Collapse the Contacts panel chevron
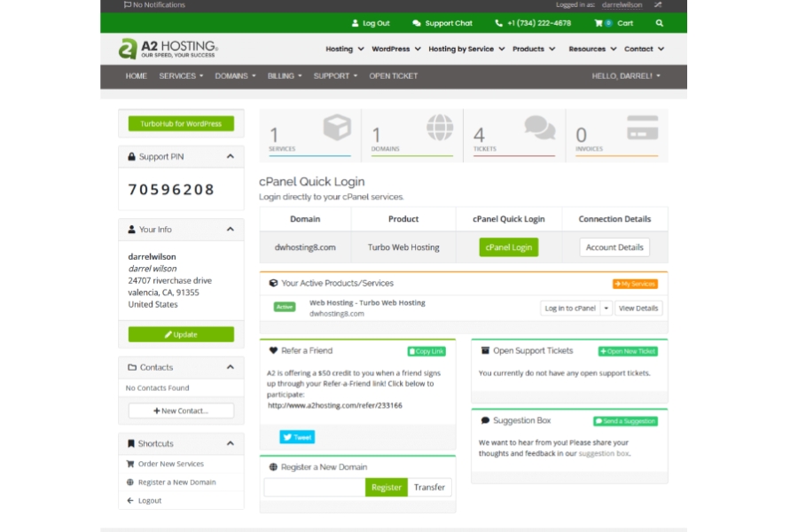The width and height of the screenshot is (798, 532). (230, 367)
